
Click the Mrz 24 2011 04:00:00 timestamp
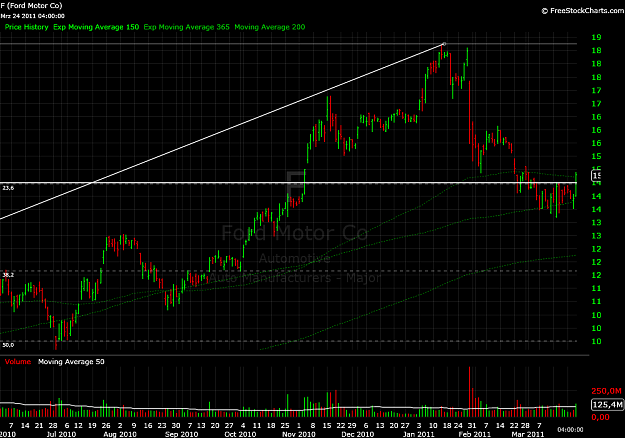[32, 16]
